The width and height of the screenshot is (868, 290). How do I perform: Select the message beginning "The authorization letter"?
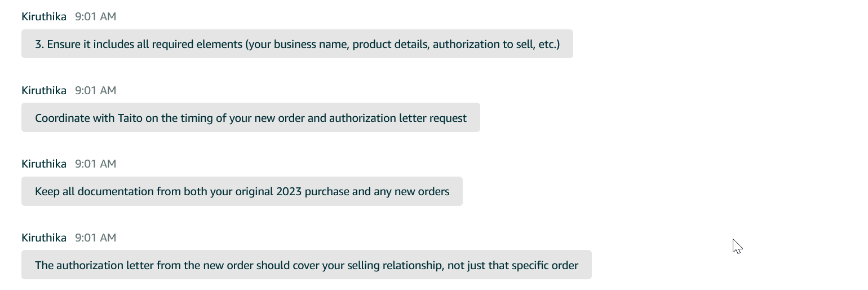pyautogui.click(x=306, y=265)
